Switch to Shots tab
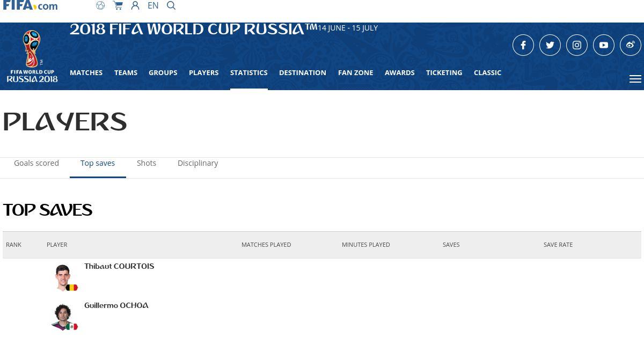This screenshot has width=644, height=338. pyautogui.click(x=147, y=163)
